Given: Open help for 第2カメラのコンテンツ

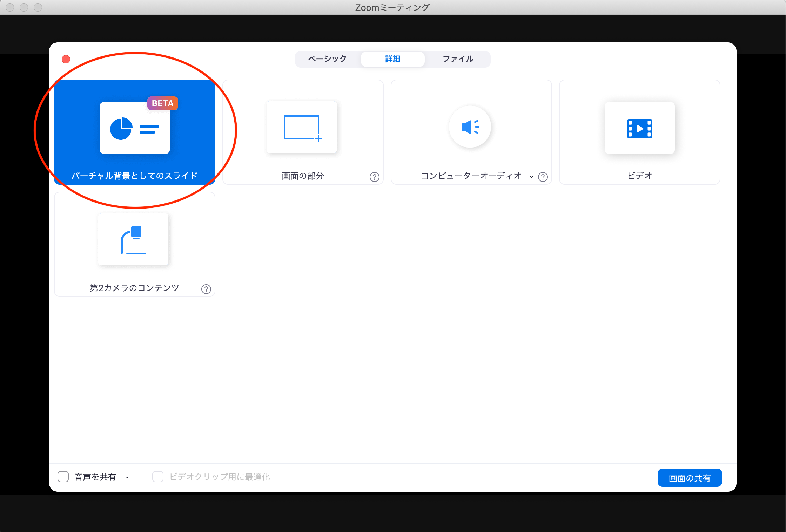Looking at the screenshot, I should [x=206, y=289].
